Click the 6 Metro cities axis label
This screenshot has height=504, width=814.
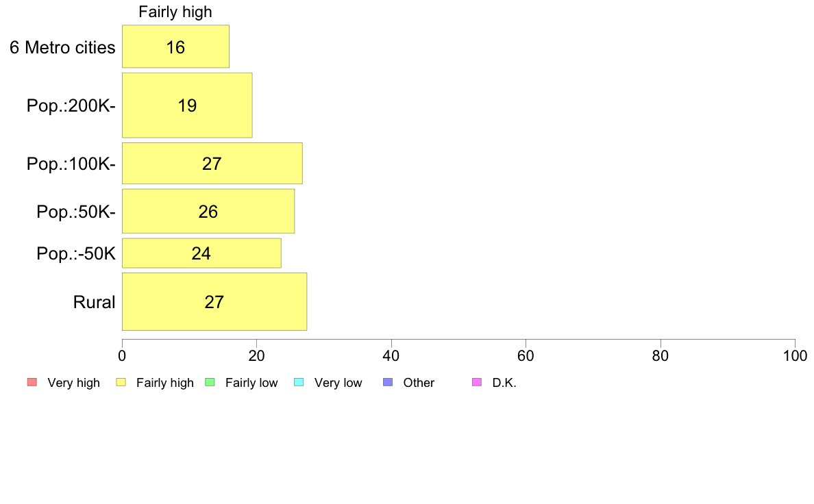tap(62, 47)
